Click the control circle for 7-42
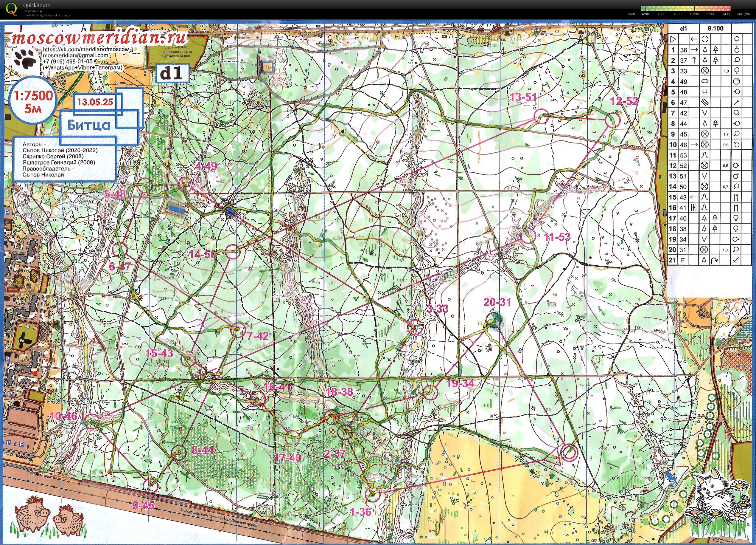The image size is (756, 545). coord(238,330)
